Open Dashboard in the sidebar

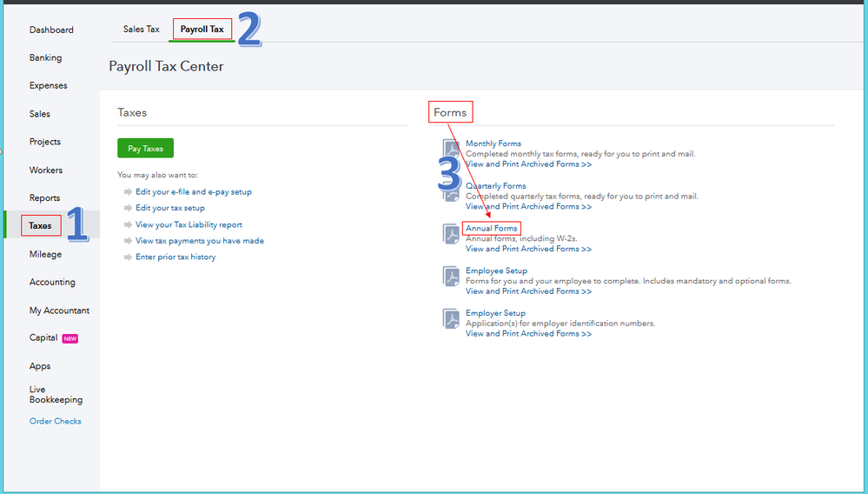[x=51, y=30]
